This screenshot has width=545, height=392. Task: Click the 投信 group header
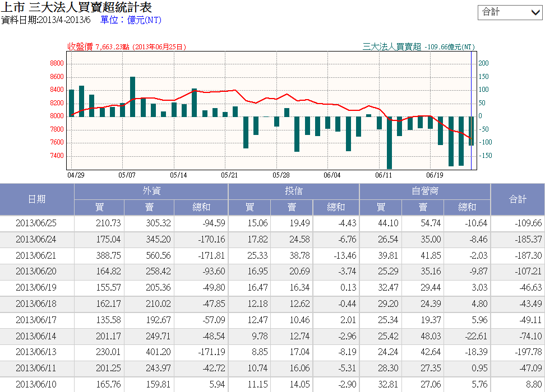[294, 192]
